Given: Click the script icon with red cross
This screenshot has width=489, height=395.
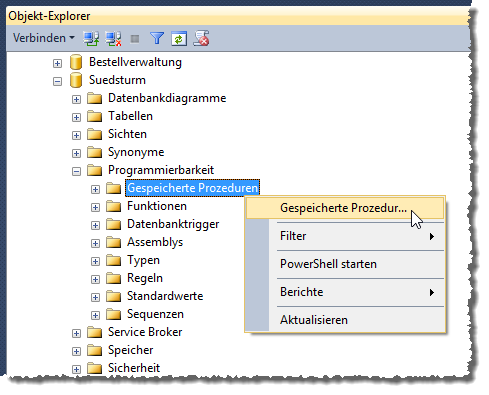Looking at the screenshot, I should point(202,38).
